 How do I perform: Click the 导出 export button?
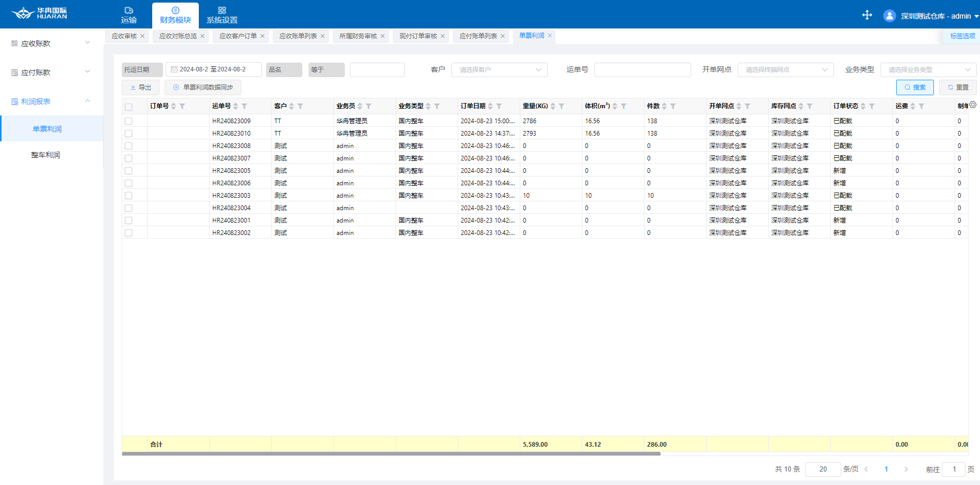(141, 87)
